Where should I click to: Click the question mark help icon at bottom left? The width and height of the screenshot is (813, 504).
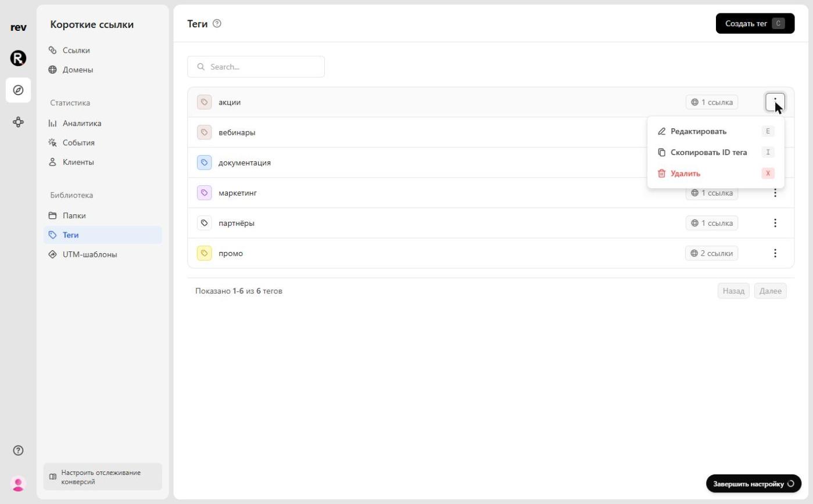[x=18, y=451]
